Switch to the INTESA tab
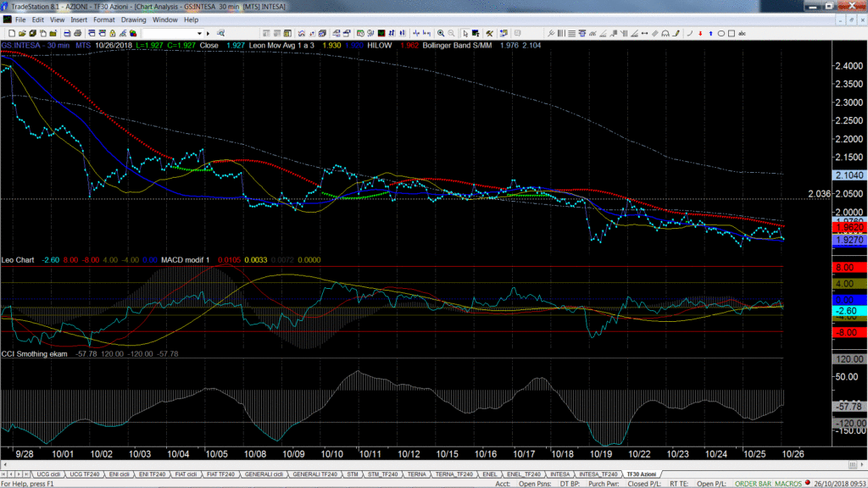 point(559,474)
